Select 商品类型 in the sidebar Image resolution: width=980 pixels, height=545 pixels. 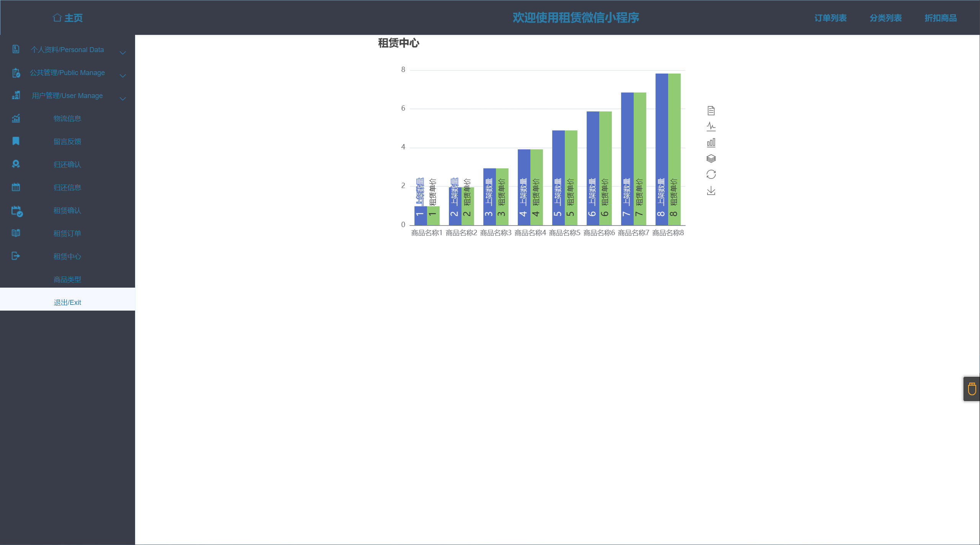(x=67, y=279)
